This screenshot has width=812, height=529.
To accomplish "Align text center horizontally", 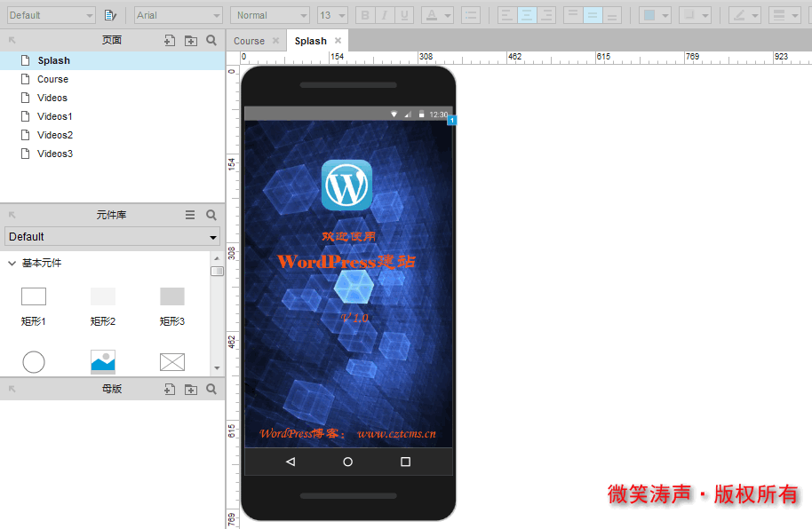I will pos(527,15).
